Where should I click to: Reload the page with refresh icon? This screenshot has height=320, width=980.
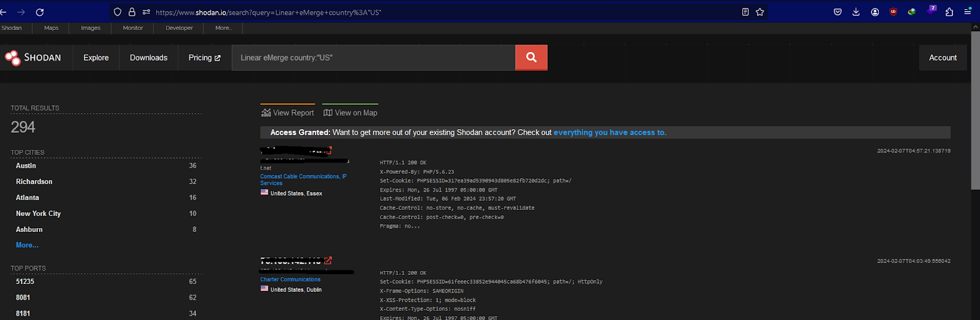point(40,12)
